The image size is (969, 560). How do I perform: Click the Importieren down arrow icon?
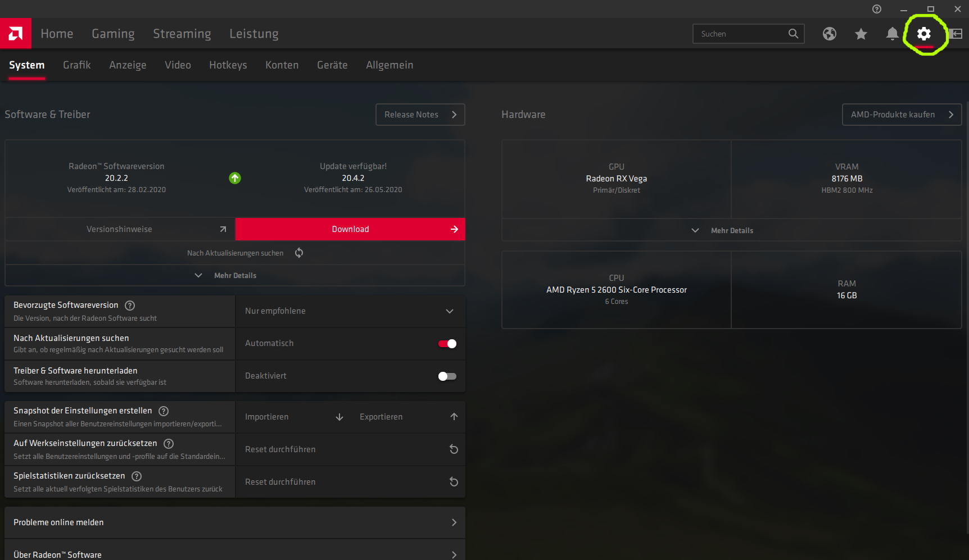coord(339,417)
